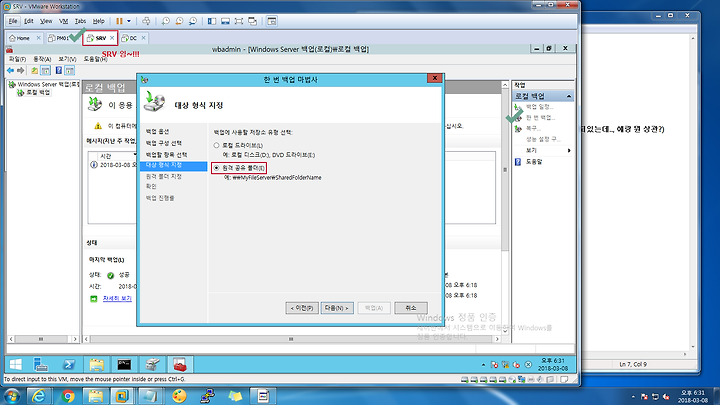Click the 백업 구성 선택 wizard step
Screen dimensions: 720x405
[x=164, y=143]
